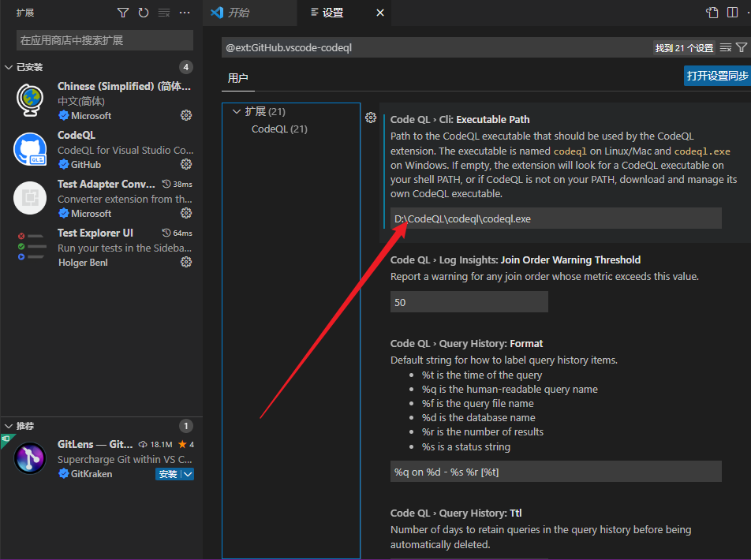Open the settings filter funnel
Screen dimensions: 751x560
pyautogui.click(x=742, y=47)
